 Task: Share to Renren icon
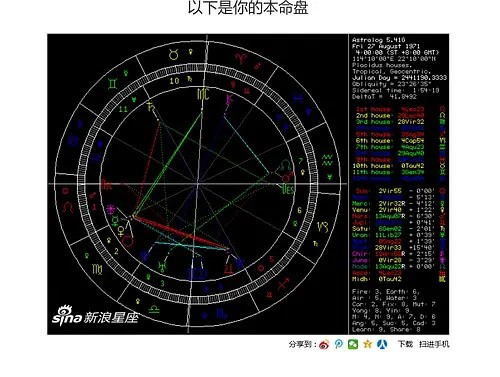pyautogui.click(x=382, y=344)
